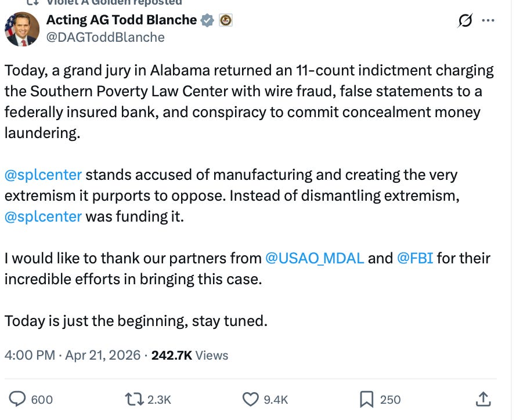527x420 pixels.
Task: Open the three-dot more options menu
Action: [x=488, y=21]
